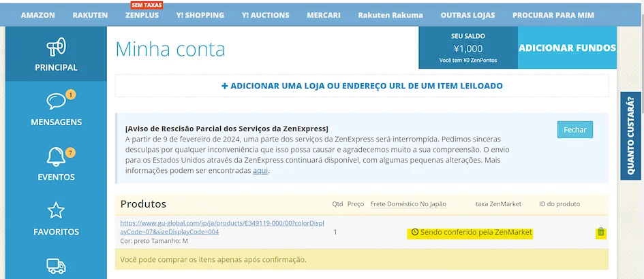Click the Preço column header

(x=356, y=204)
